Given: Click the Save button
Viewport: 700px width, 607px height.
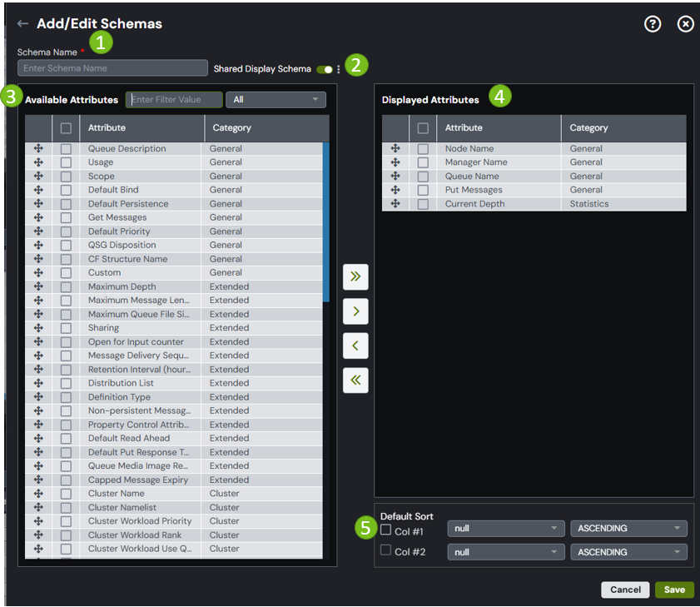Looking at the screenshot, I should (674, 590).
